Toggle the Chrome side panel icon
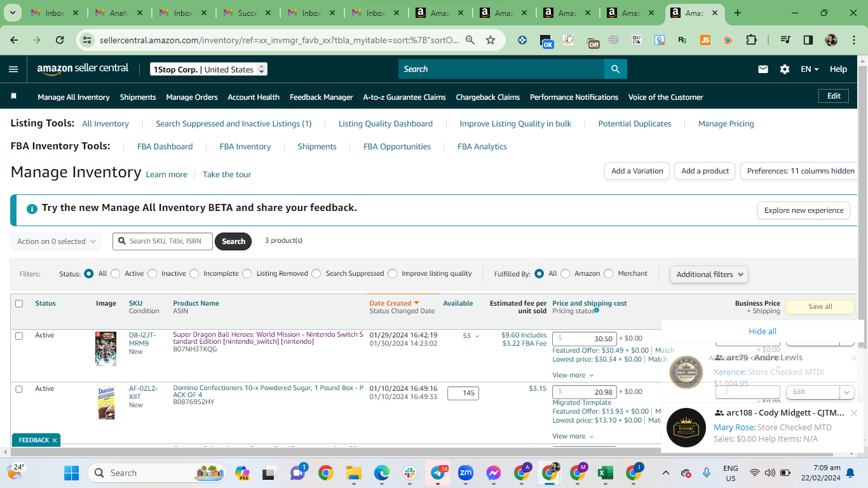The width and height of the screenshot is (868, 488). (x=808, y=40)
